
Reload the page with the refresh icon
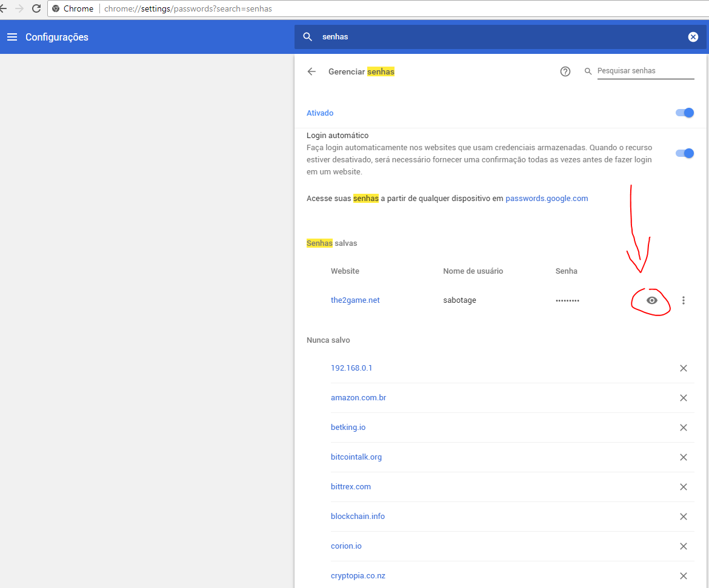(x=36, y=8)
